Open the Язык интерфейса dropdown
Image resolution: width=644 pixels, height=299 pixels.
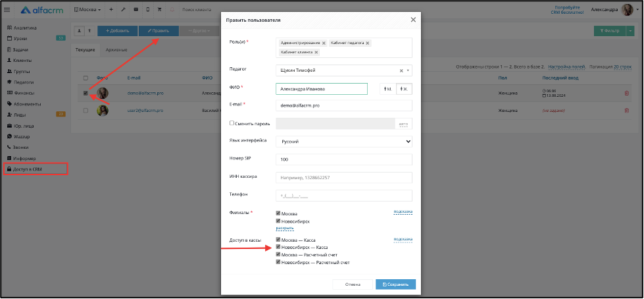coord(344,142)
